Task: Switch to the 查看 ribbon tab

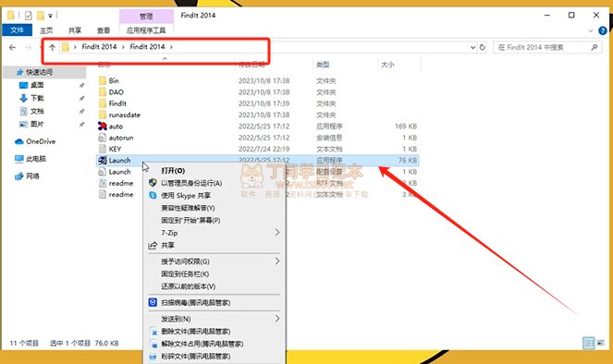Action: pyautogui.click(x=104, y=30)
